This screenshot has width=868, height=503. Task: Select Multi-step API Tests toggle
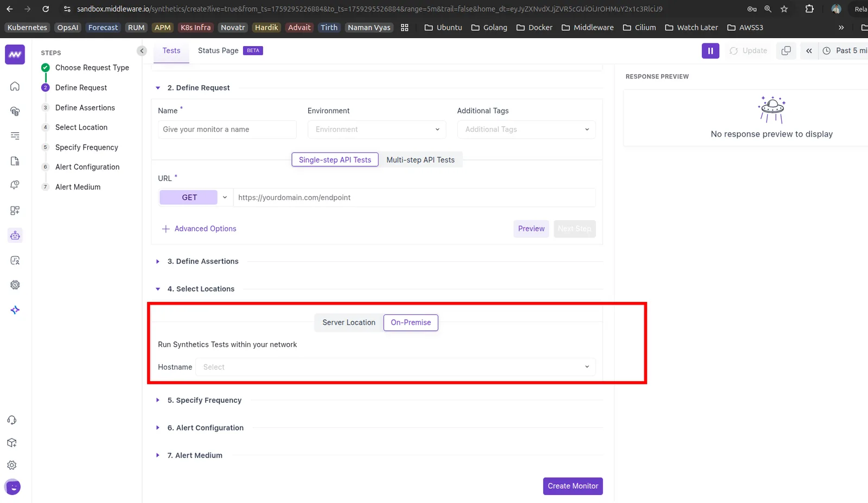pyautogui.click(x=420, y=160)
